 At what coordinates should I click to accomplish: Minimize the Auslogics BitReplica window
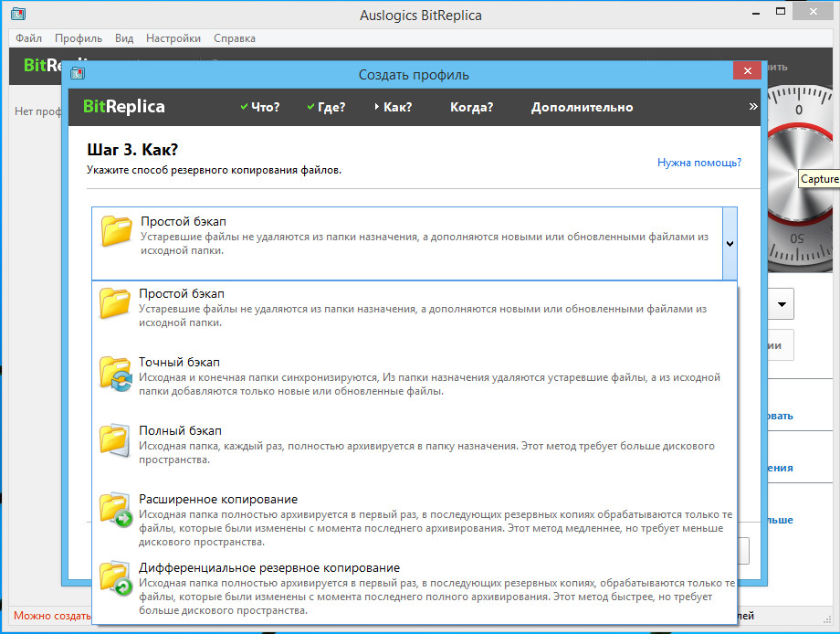756,13
